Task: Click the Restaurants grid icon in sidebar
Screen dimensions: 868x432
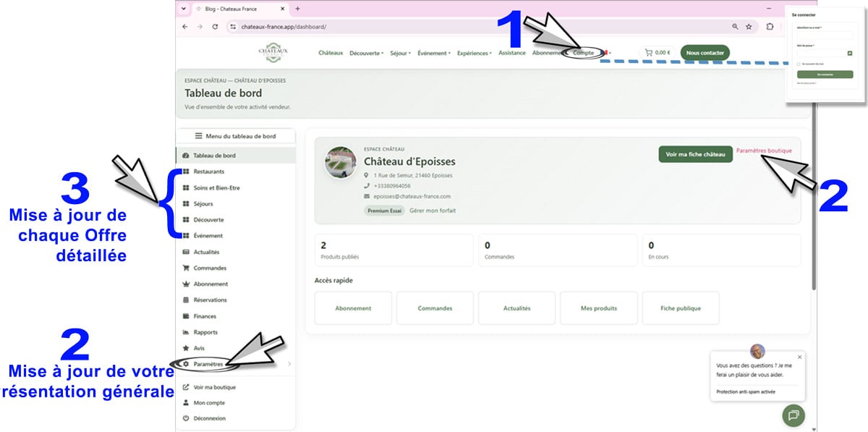Action: coord(186,171)
